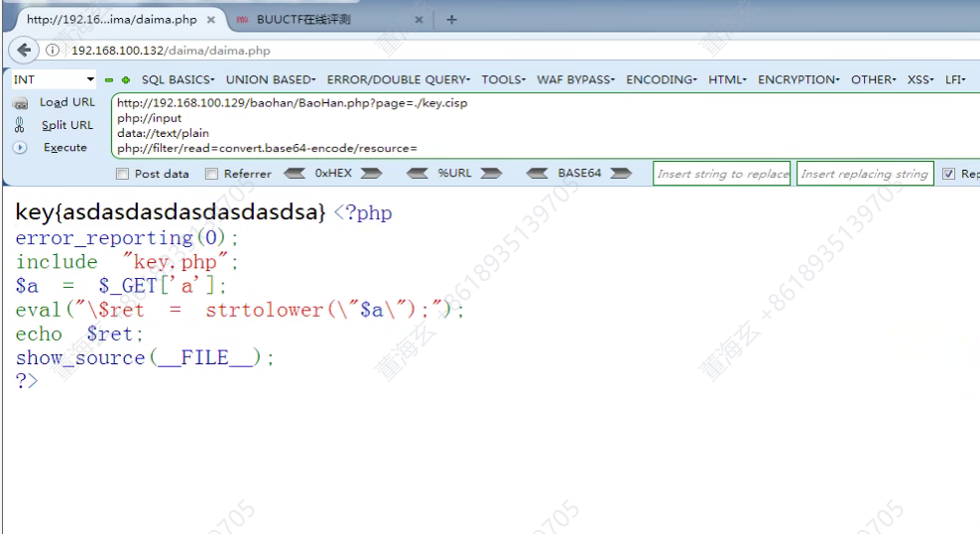The width and height of the screenshot is (980, 534).
Task: Open the XSS menu
Action: [x=920, y=79]
